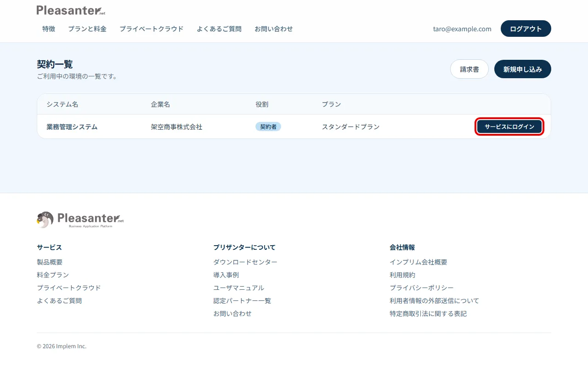The image size is (588, 368).
Task: Click the Pleasanter.net header logo
Action: click(71, 10)
